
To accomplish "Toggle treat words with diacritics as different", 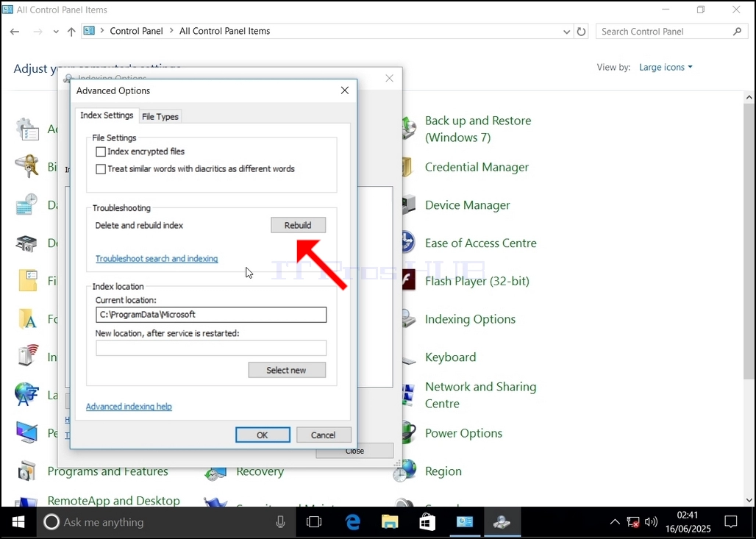I will click(x=101, y=169).
